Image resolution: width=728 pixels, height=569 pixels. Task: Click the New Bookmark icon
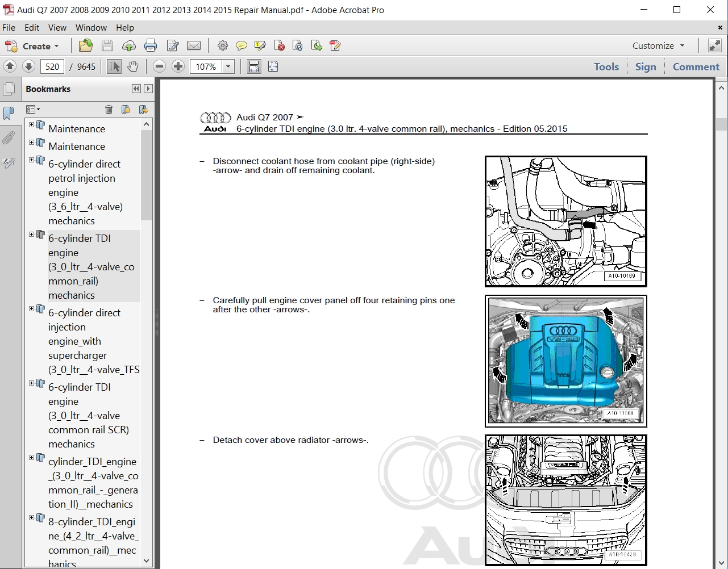pyautogui.click(x=126, y=110)
